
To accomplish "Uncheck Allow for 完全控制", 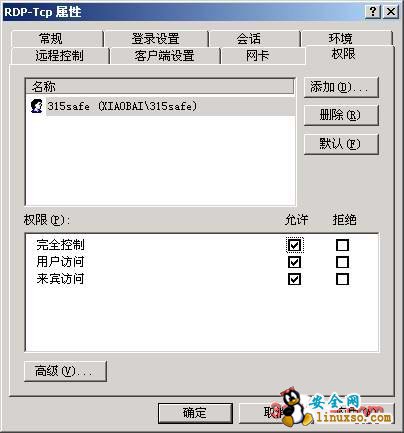I will [294, 245].
